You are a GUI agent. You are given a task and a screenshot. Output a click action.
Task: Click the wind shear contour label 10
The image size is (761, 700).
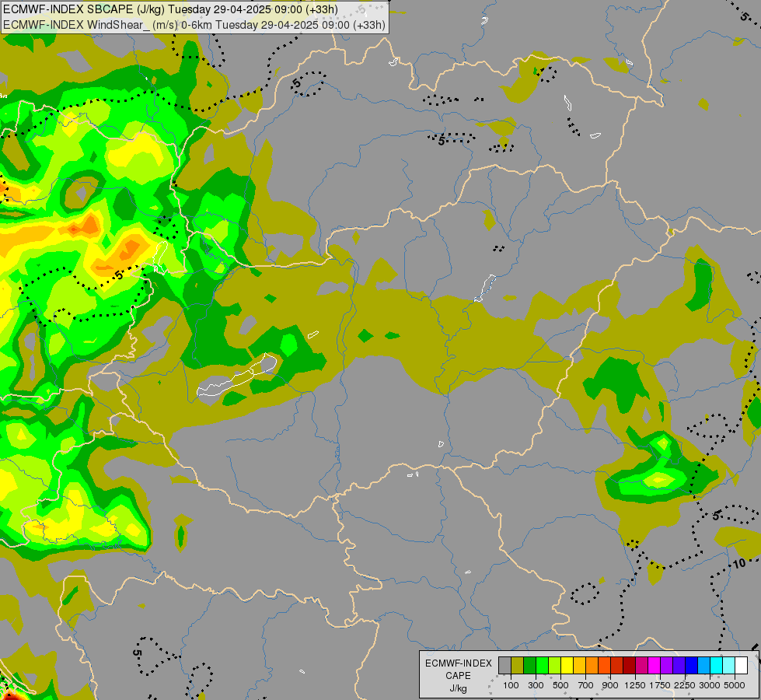738,563
